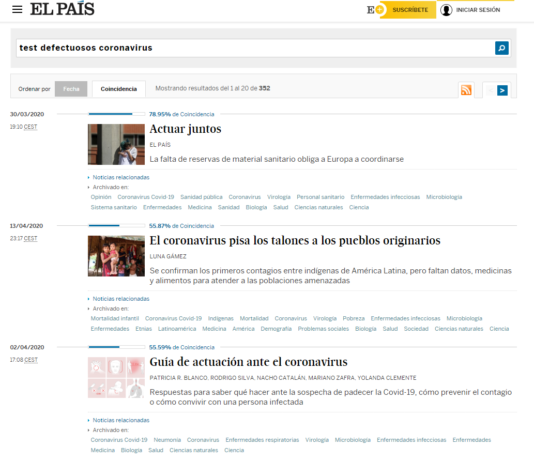Click the E+ subscription badge icon

[x=375, y=10]
